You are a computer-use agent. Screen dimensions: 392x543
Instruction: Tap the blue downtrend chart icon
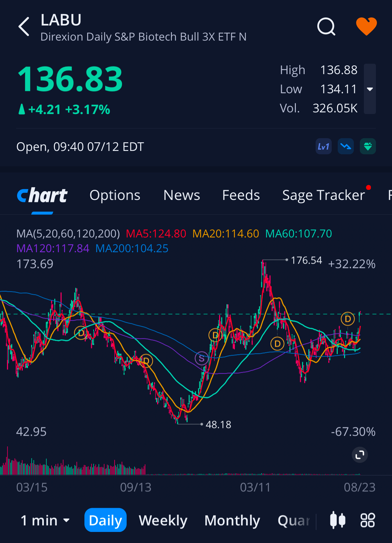tap(346, 147)
